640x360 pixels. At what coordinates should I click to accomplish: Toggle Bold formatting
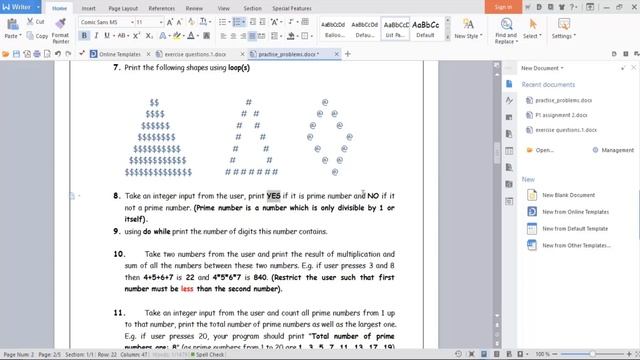84,36
